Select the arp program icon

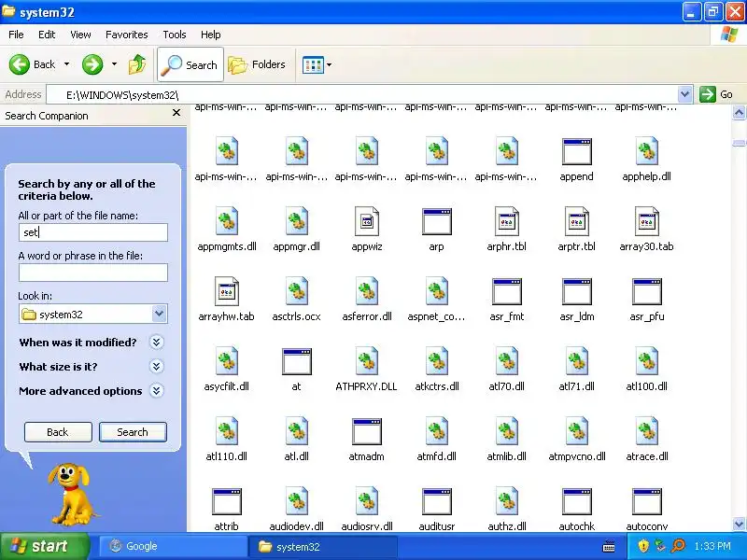(436, 230)
